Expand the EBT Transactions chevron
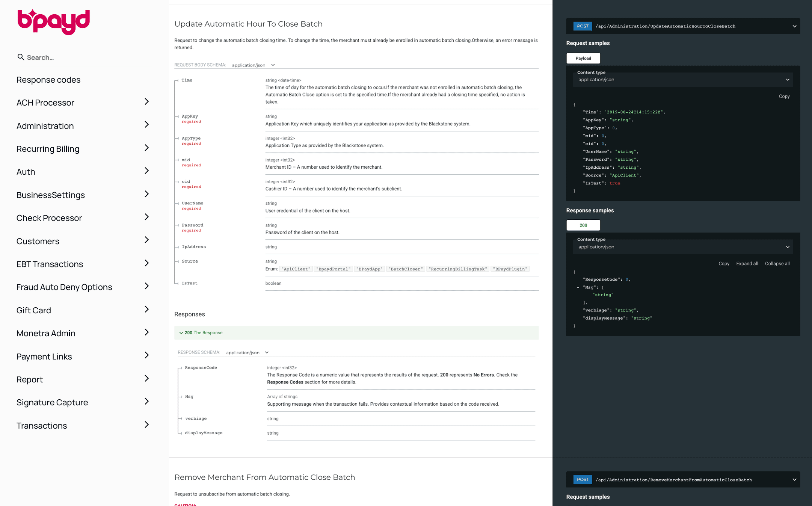The width and height of the screenshot is (812, 506). click(147, 263)
